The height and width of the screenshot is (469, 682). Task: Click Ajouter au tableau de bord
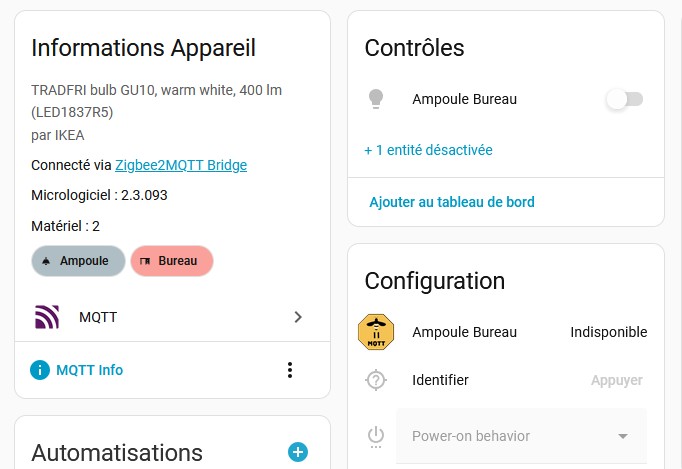pyautogui.click(x=452, y=202)
